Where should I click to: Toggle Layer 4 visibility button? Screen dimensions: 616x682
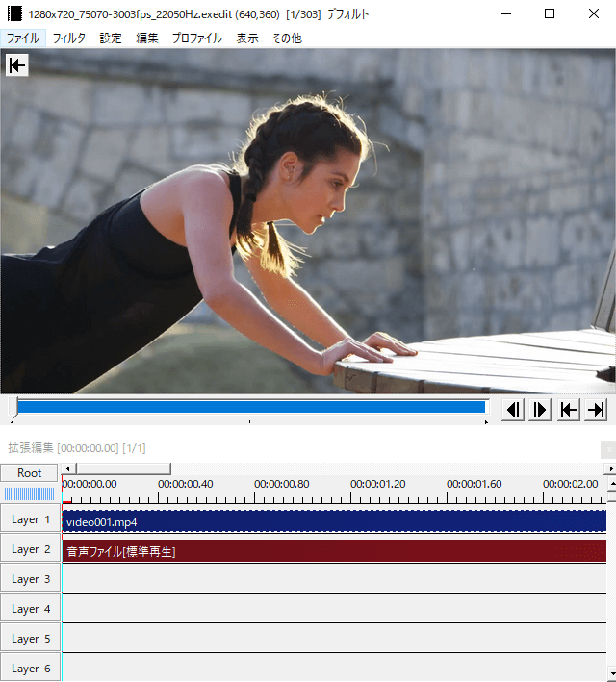(x=31, y=609)
